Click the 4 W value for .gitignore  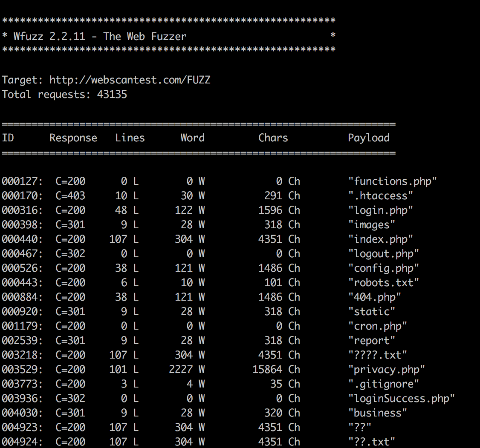[196, 384]
